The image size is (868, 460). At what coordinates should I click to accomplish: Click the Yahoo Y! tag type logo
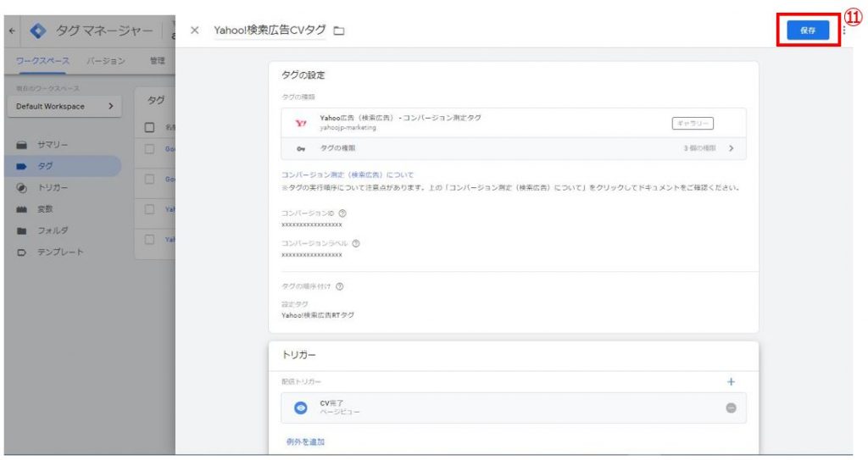(301, 123)
